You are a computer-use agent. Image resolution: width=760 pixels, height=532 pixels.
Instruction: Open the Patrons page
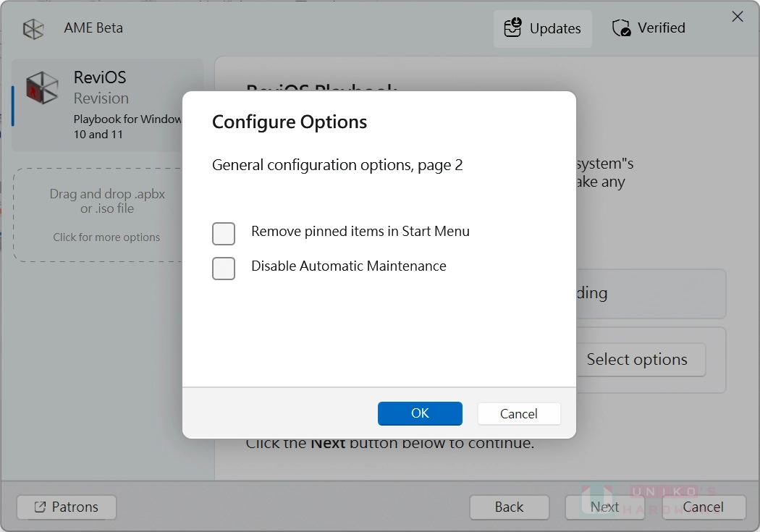tap(66, 507)
